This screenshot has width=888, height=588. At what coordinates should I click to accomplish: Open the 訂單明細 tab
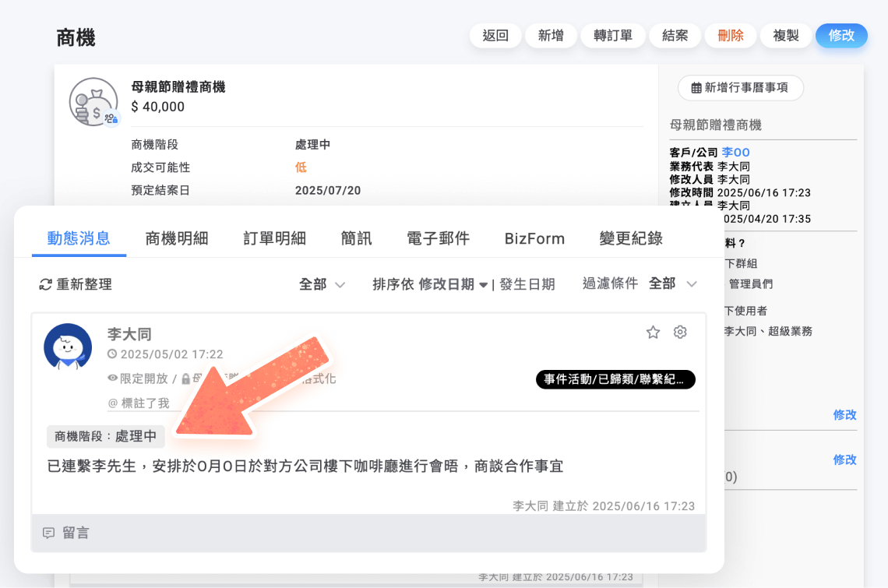(x=275, y=238)
